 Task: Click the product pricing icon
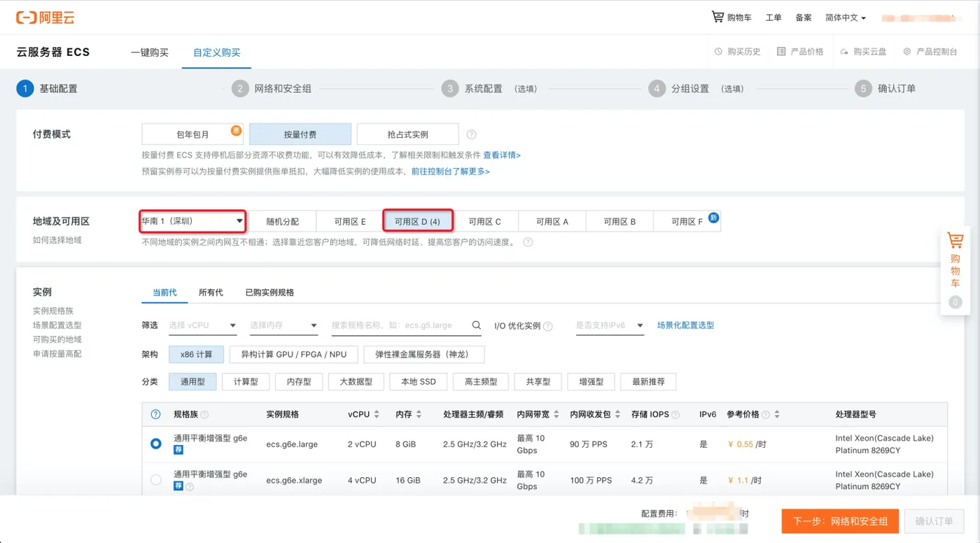click(x=781, y=52)
